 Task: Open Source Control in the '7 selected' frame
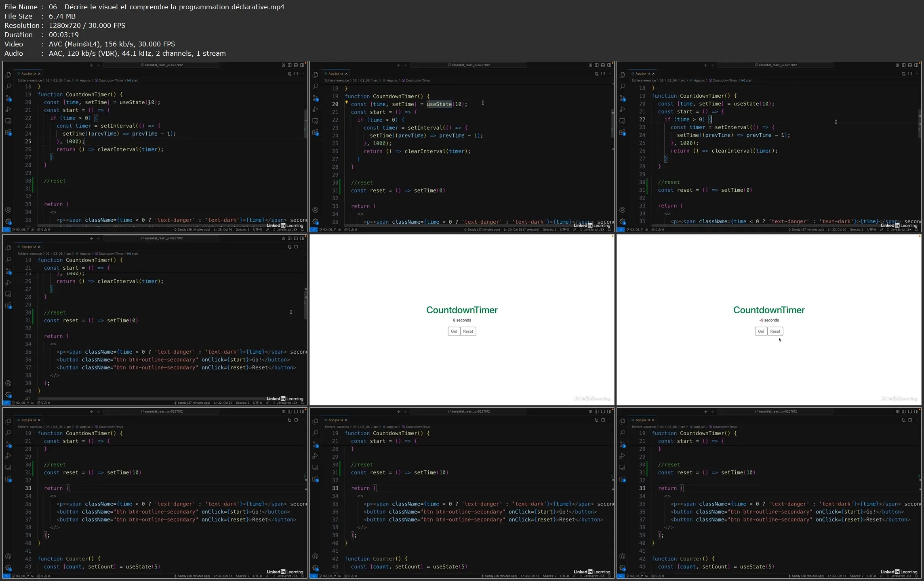pyautogui.click(x=315, y=98)
